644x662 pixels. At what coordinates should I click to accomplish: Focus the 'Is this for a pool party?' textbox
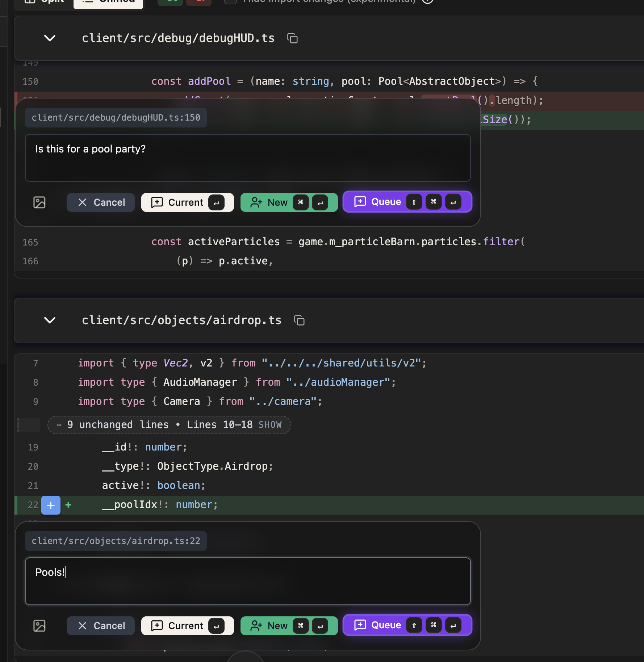pos(248,158)
